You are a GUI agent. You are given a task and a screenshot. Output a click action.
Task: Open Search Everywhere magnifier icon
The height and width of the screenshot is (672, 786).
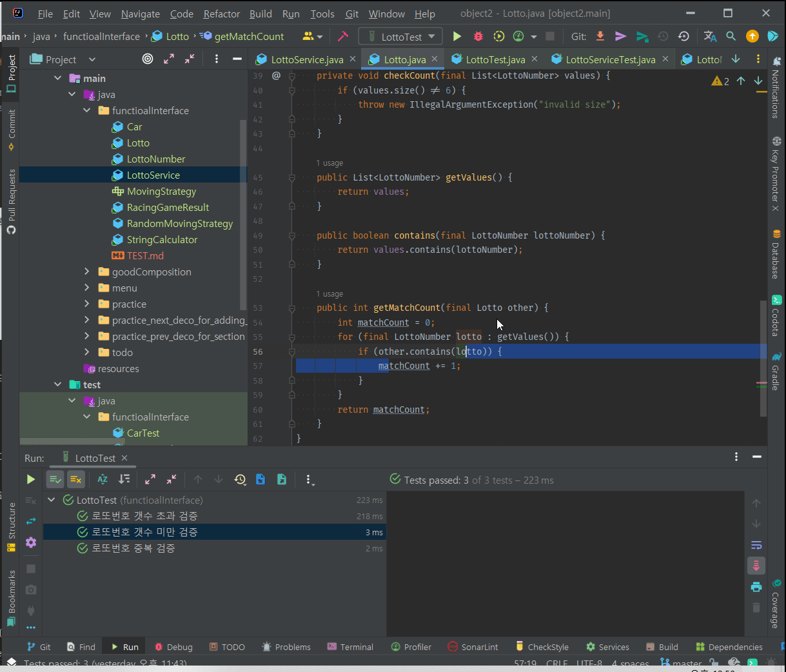(731, 37)
